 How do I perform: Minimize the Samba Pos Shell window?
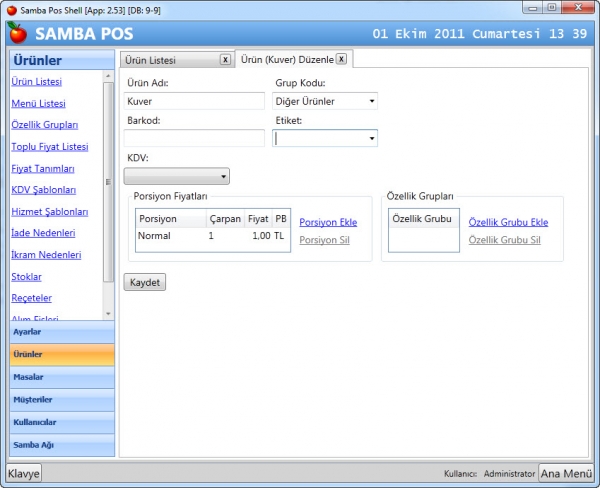point(533,8)
